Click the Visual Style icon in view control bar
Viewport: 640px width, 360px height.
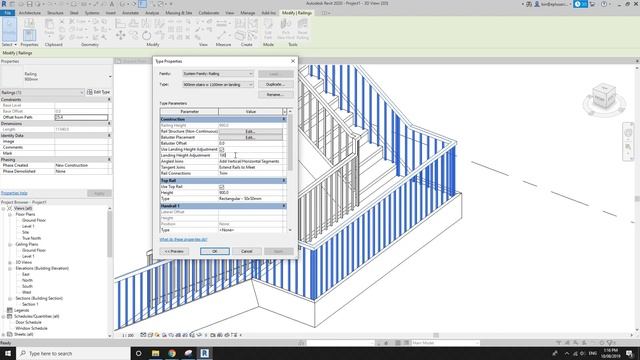pyautogui.click(x=150, y=335)
